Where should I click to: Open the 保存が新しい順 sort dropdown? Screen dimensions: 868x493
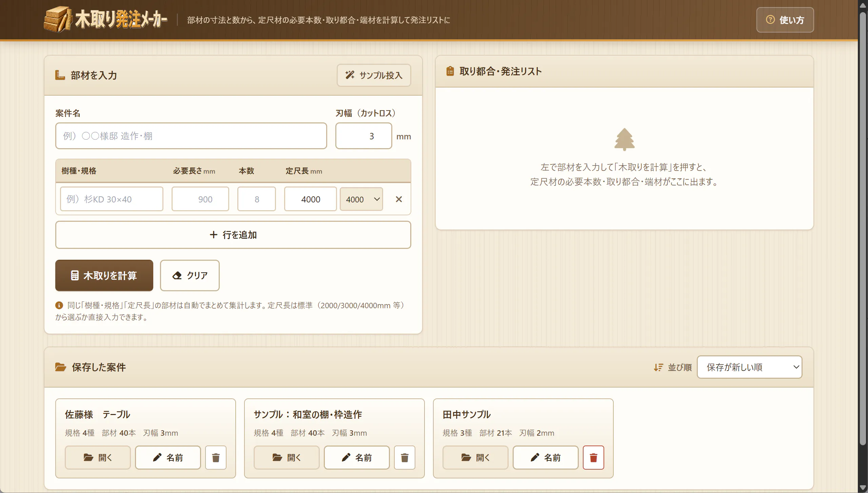pos(749,367)
